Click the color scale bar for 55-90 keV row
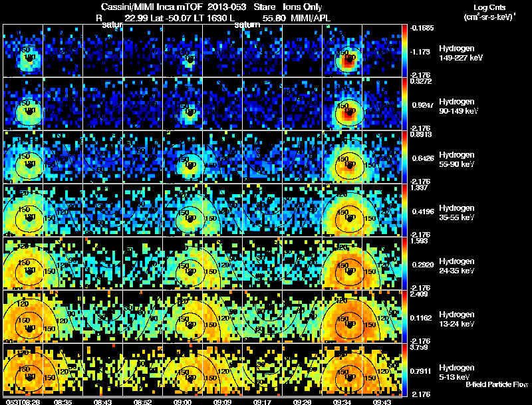Viewport: 532px width, 405px height. [404, 157]
